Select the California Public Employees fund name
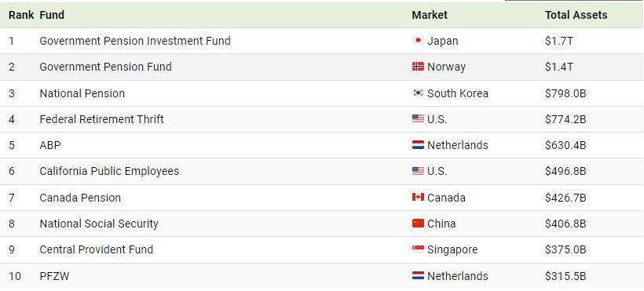Screen dimensions: 644x291 (x=109, y=171)
